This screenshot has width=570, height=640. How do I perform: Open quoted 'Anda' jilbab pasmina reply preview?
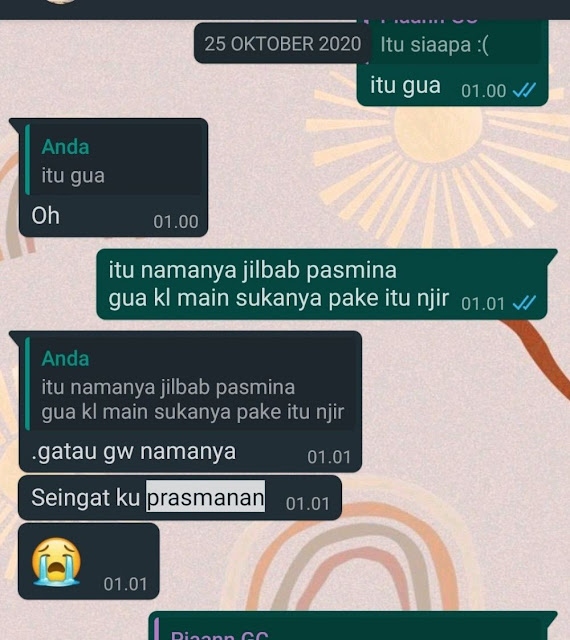pos(190,384)
